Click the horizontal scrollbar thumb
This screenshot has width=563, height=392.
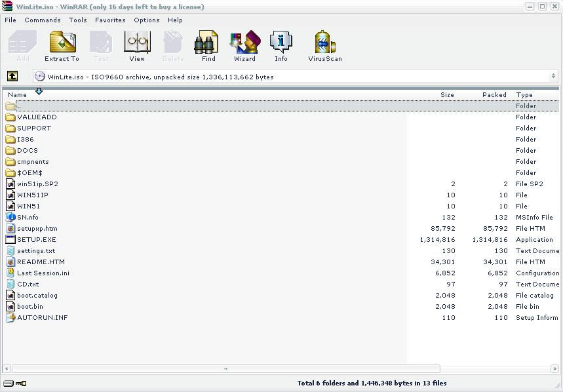point(226,368)
